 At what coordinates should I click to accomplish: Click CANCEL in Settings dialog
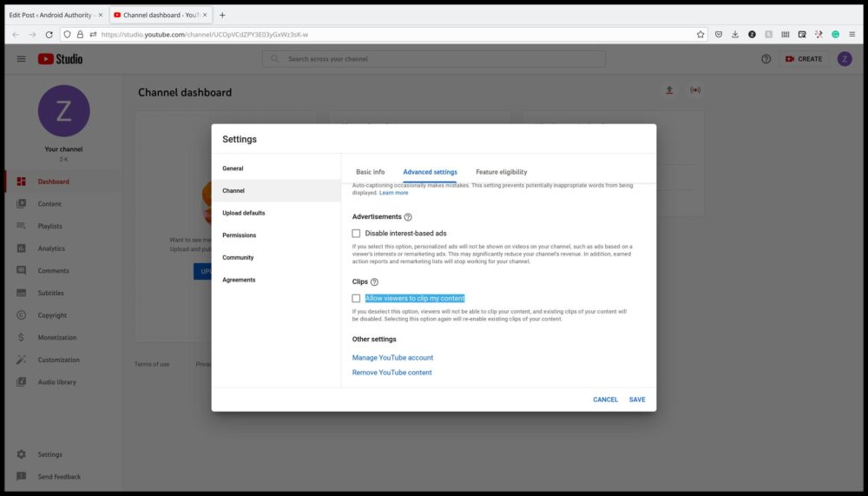pyautogui.click(x=605, y=400)
